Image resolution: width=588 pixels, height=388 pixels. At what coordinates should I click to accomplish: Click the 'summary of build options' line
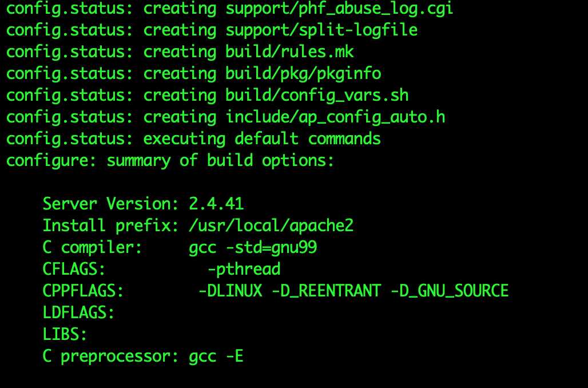[x=220, y=160]
